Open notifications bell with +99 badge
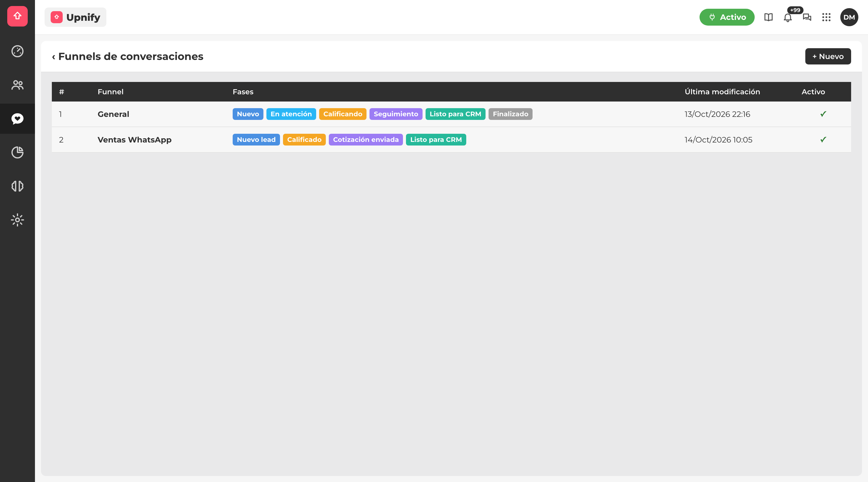 pos(788,17)
